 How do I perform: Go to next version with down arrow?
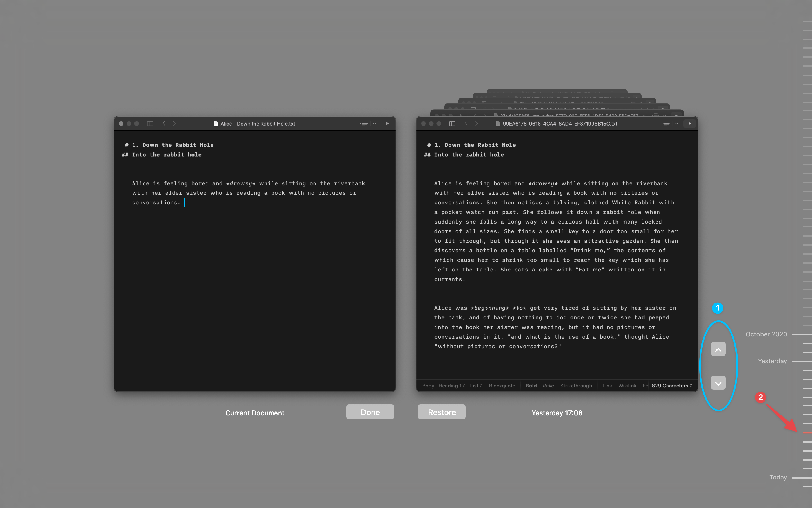tap(718, 383)
